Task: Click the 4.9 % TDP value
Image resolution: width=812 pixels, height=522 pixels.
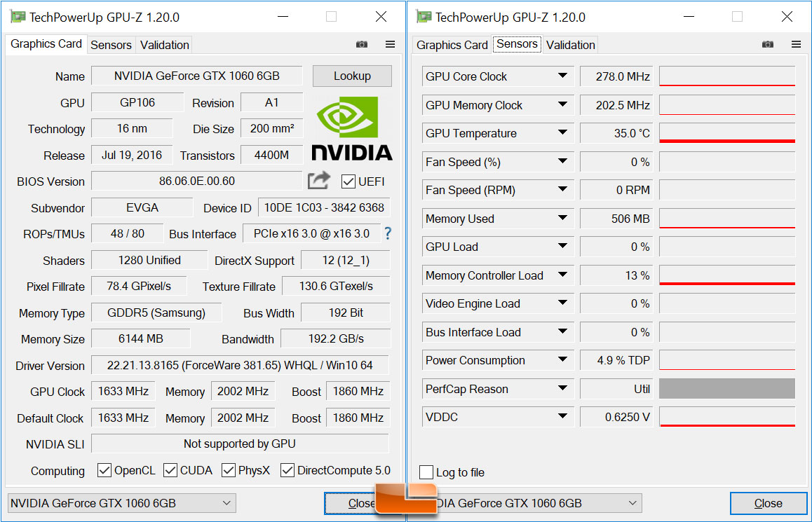Action: point(616,360)
